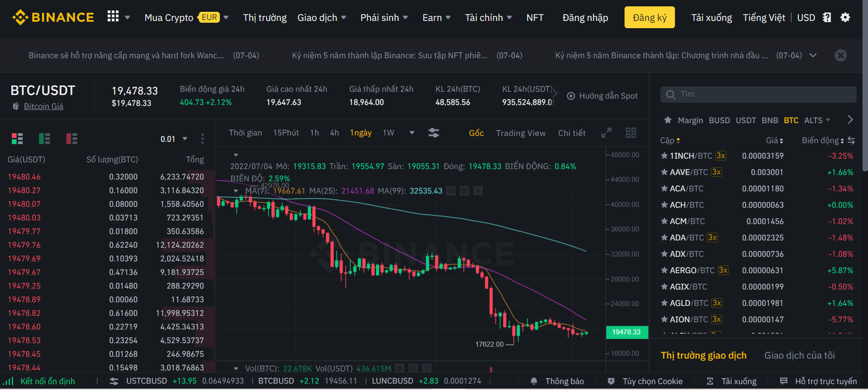Click into the Tìm search field

click(759, 95)
